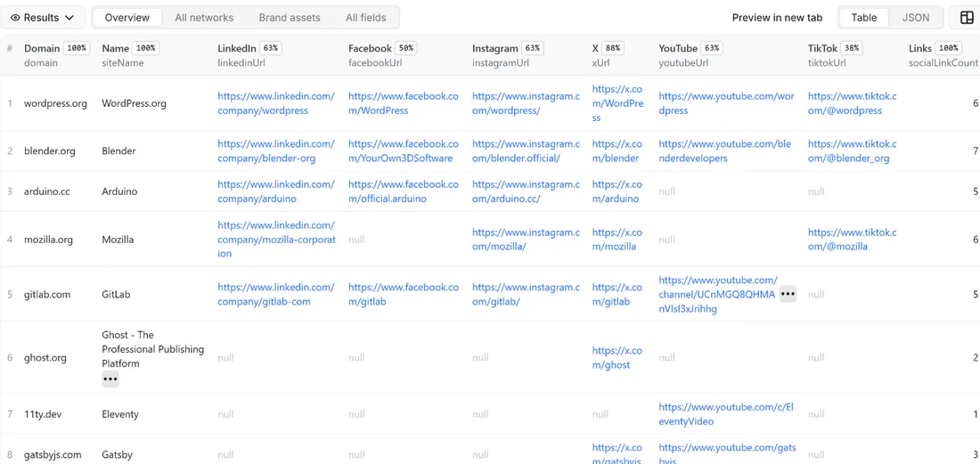Open the YourOwn3DSoftware Facebook link
The width and height of the screenshot is (980, 464).
(403, 151)
